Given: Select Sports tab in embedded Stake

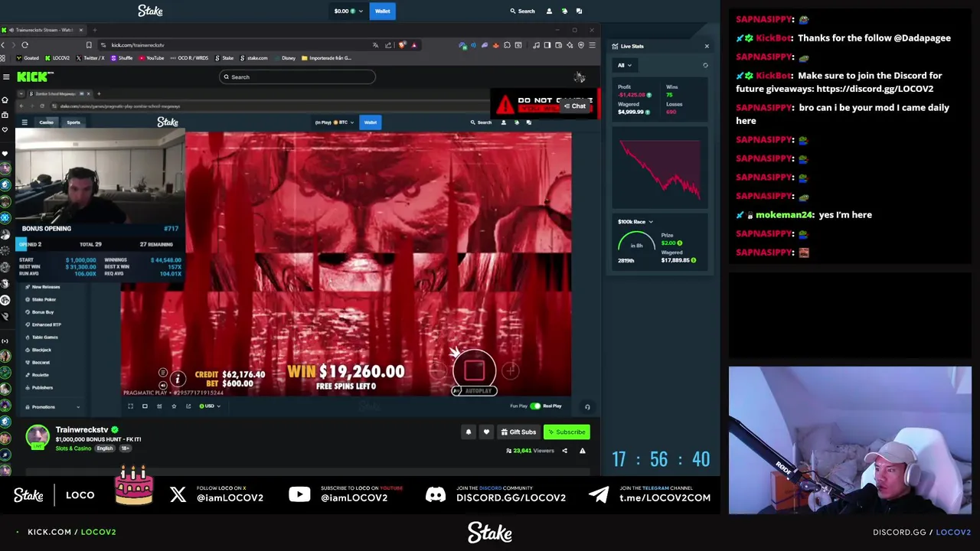Looking at the screenshot, I should click(73, 122).
